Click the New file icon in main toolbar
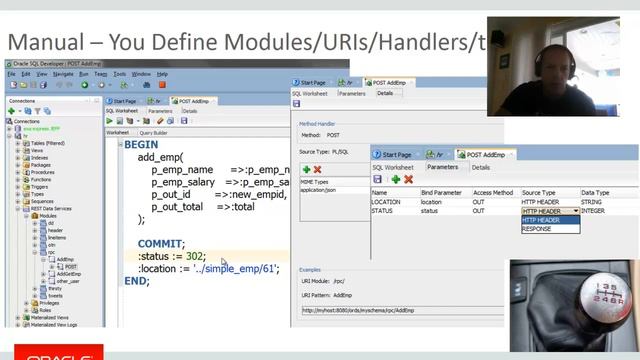 (13, 85)
